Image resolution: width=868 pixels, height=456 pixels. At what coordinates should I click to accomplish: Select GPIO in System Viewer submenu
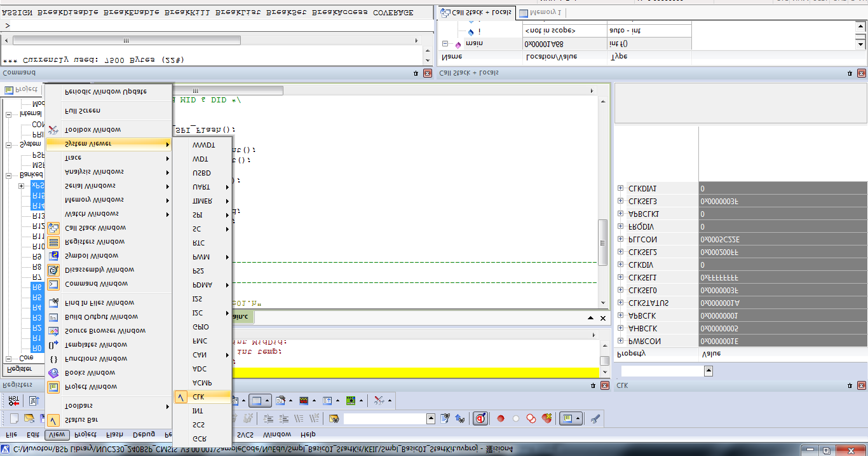click(201, 327)
